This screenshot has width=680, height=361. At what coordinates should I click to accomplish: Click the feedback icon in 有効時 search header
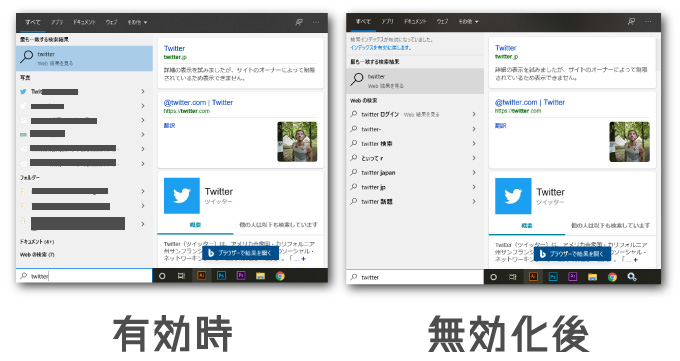299,22
